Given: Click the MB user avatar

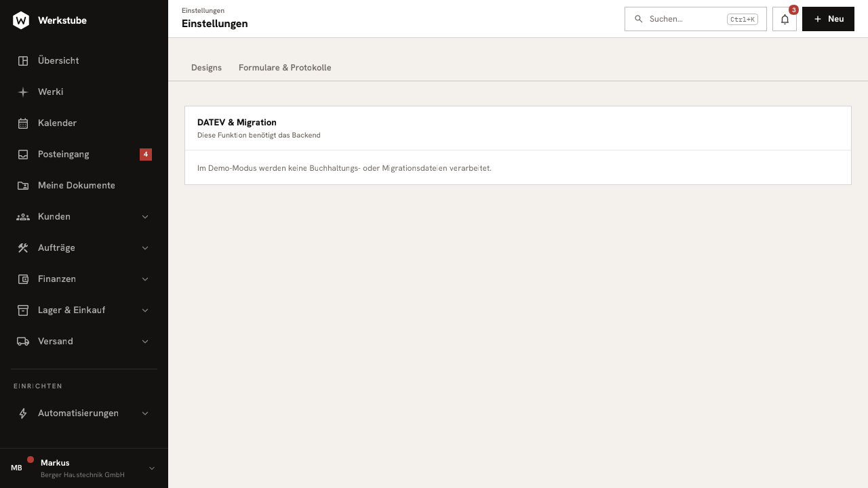Looking at the screenshot, I should (16, 468).
